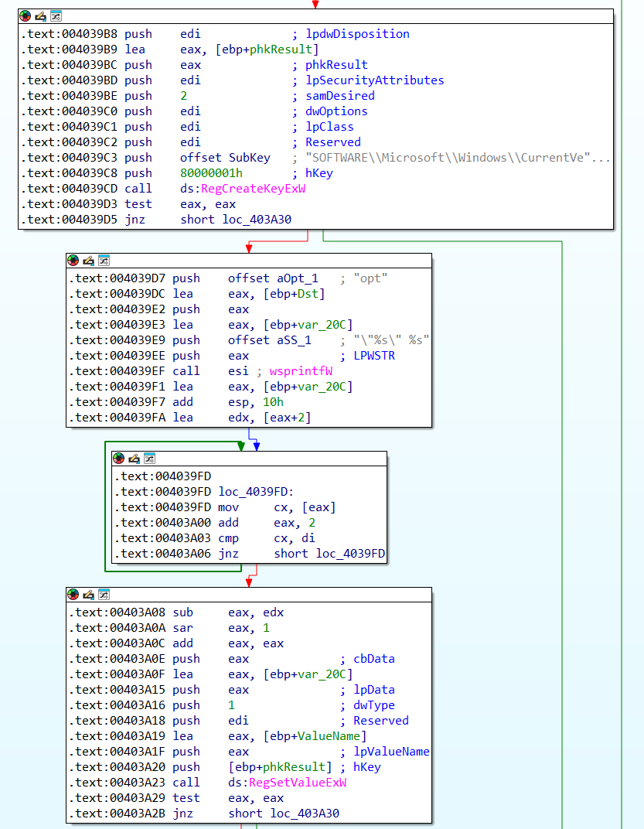Change color of the RegSetValueExW block

click(x=73, y=595)
